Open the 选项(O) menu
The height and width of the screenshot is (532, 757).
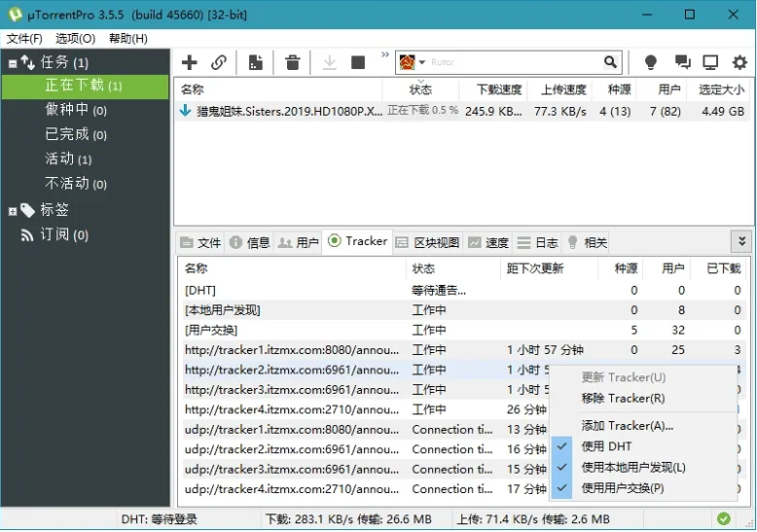75,38
